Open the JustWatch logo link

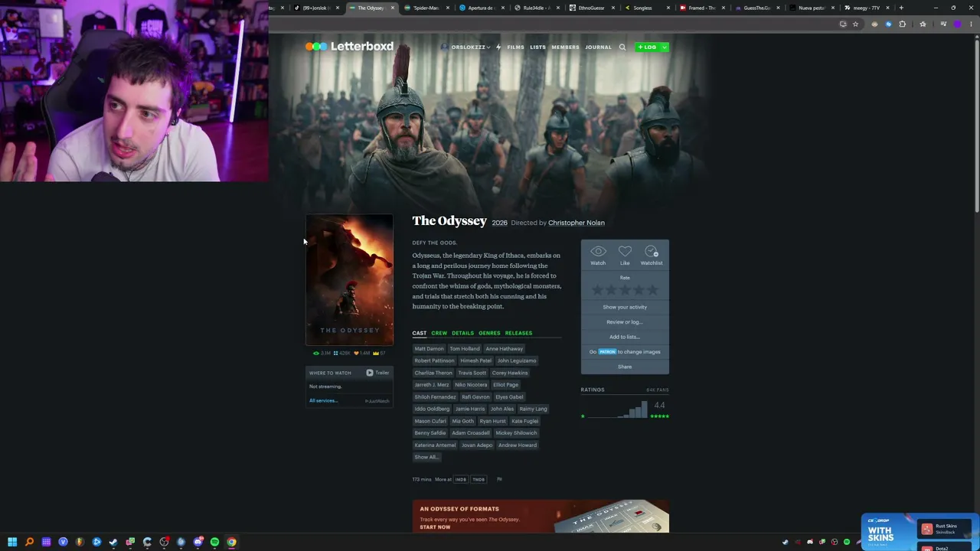[x=377, y=401]
